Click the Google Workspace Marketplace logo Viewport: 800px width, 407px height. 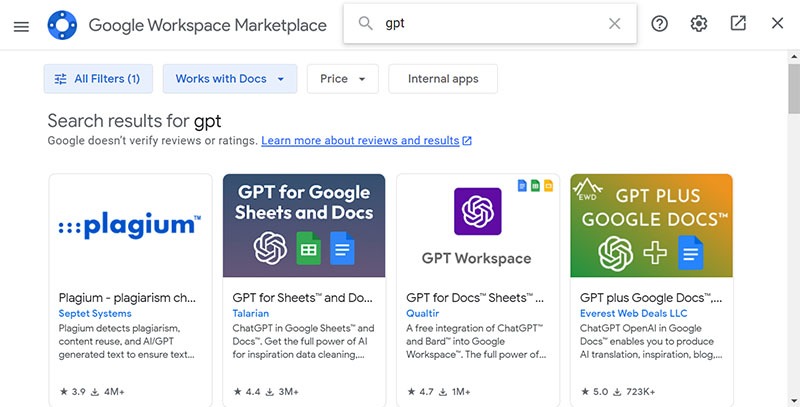point(62,25)
